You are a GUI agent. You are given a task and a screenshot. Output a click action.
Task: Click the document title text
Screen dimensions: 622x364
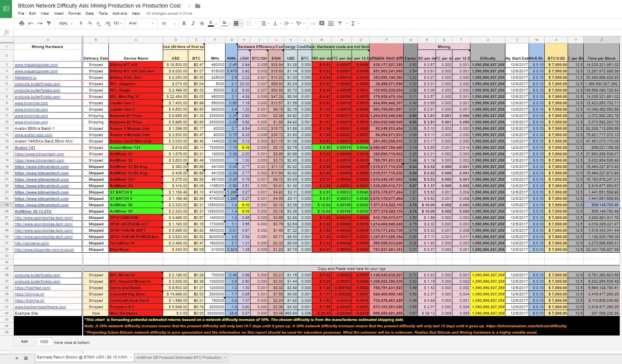[99, 6]
